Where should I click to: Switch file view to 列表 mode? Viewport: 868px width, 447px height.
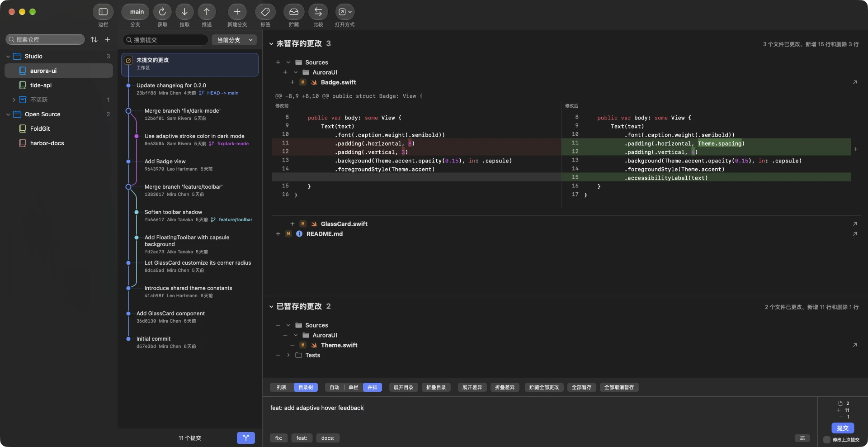(x=282, y=387)
